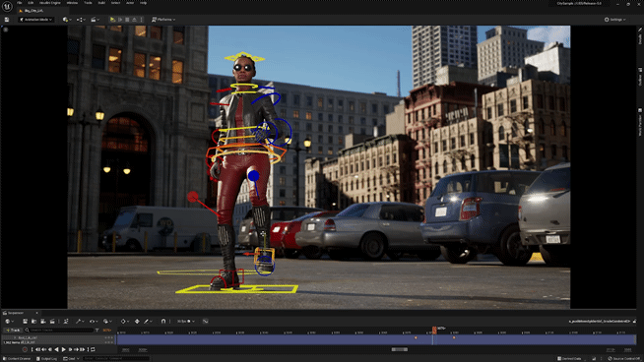Step back one frame in Sequencer
644x362 pixels.
50,349
